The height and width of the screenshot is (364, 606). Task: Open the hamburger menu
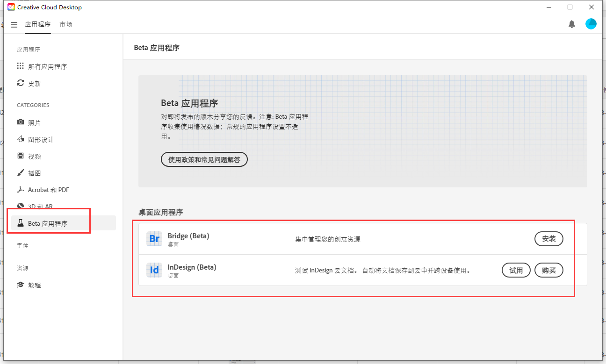point(14,24)
